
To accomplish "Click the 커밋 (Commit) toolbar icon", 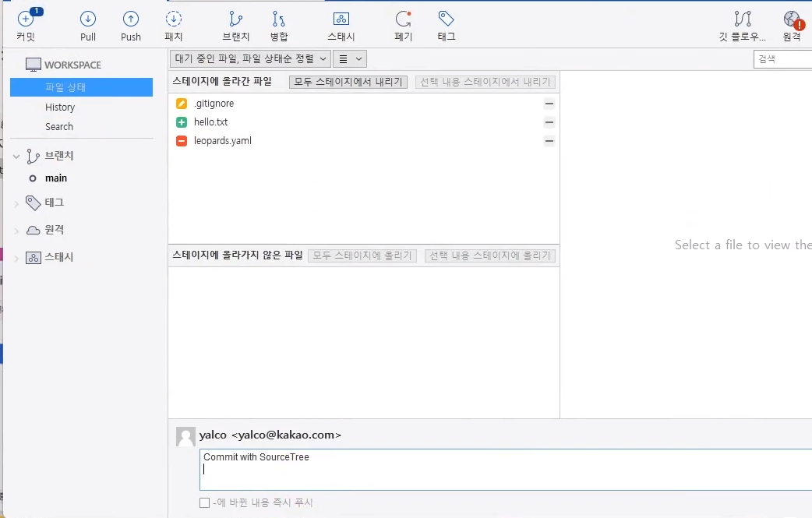I will [x=26, y=19].
